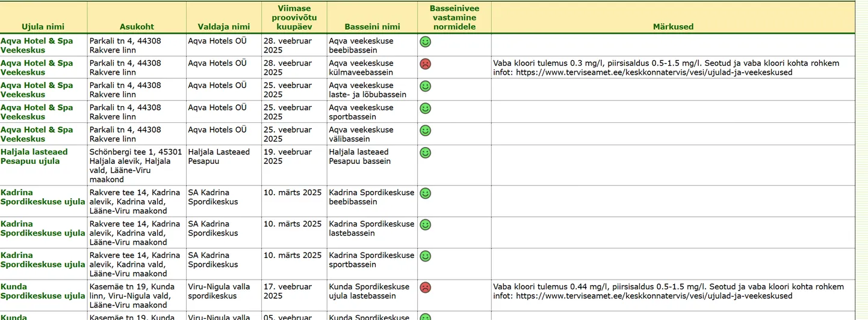Select the Kadrina Spordikeskuse lastebassein cell
Screen dimensions: 868x320
coord(372,233)
